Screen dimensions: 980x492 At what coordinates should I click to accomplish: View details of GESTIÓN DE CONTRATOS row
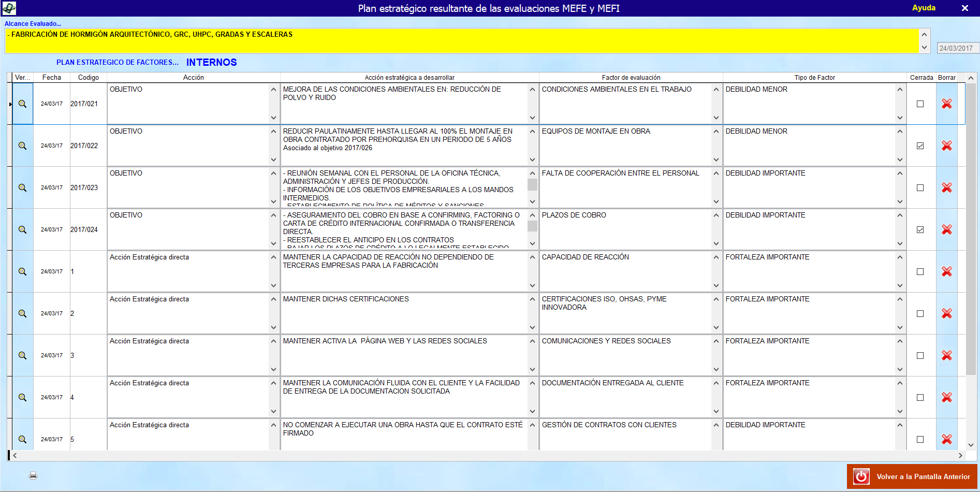tap(23, 439)
